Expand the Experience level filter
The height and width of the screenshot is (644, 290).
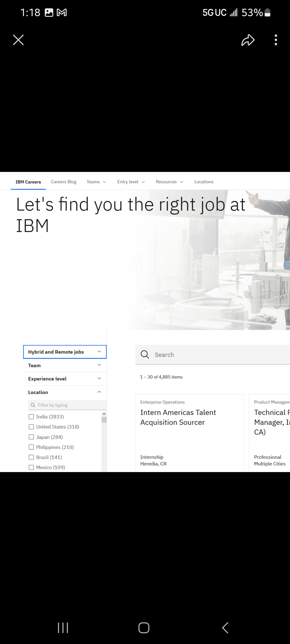click(x=65, y=379)
